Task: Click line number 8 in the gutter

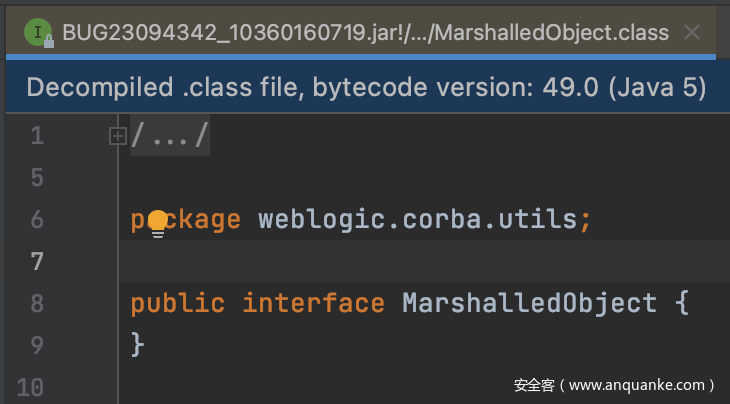Action: pyautogui.click(x=37, y=303)
